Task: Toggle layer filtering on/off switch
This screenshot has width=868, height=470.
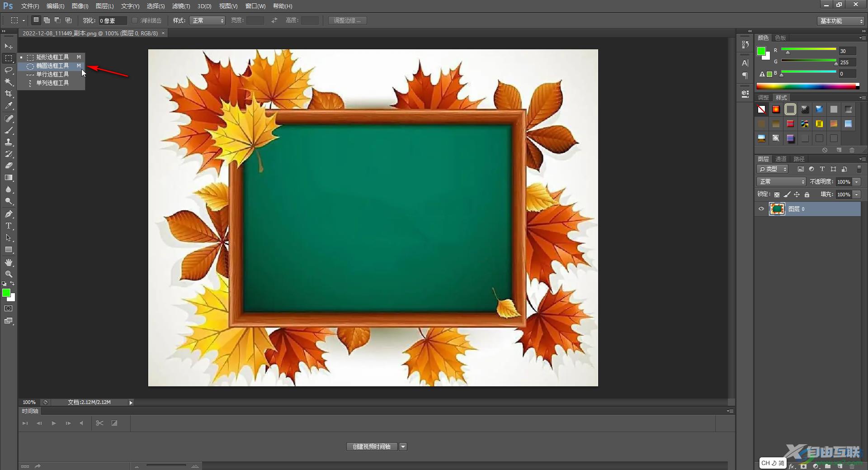Action: 859,169
